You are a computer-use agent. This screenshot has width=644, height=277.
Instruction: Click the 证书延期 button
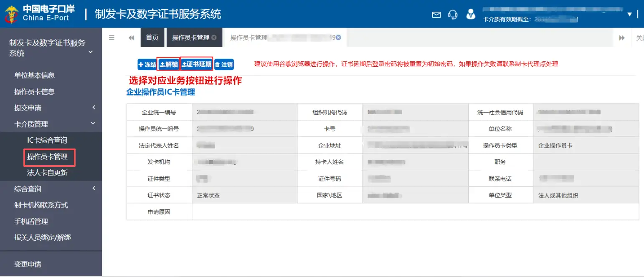[197, 64]
